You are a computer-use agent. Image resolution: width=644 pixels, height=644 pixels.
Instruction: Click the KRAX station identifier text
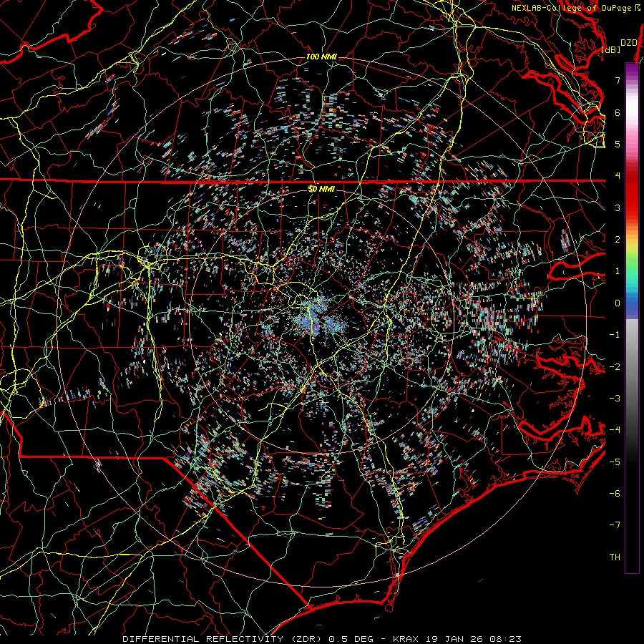(406, 639)
